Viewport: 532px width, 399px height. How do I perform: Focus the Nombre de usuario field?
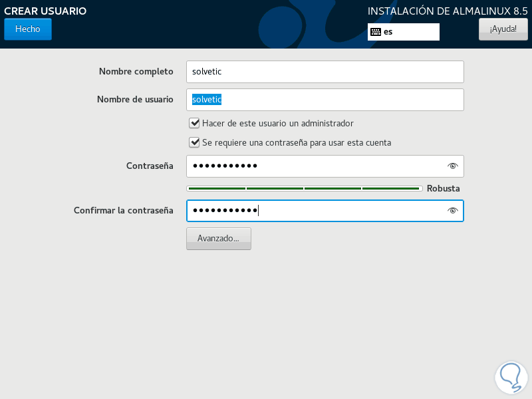pos(325,99)
